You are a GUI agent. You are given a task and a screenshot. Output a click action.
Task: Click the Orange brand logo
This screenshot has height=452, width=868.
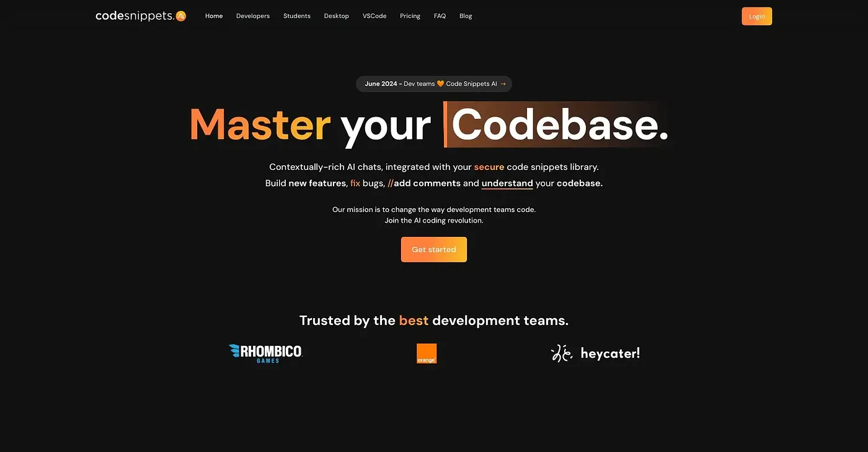(x=427, y=353)
